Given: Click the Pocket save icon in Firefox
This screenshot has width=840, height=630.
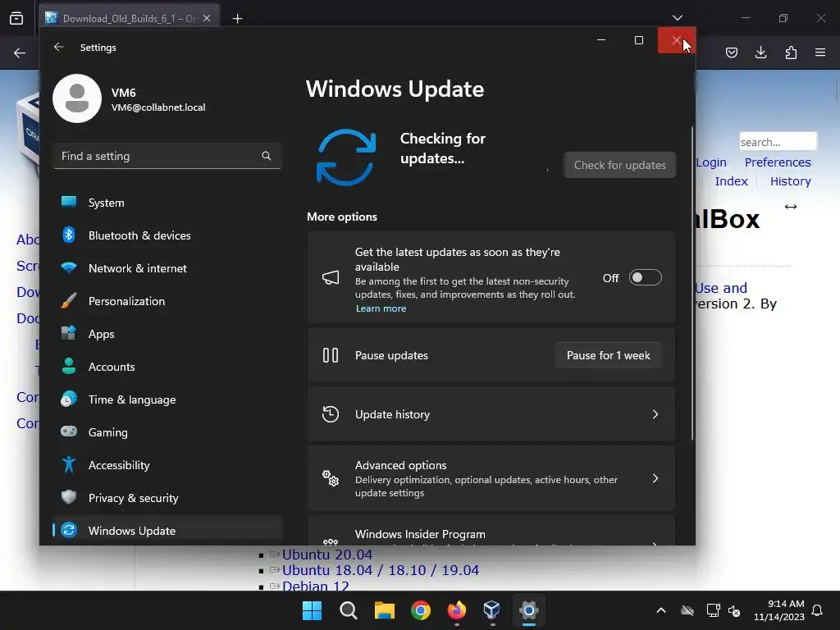Looking at the screenshot, I should click(x=731, y=52).
